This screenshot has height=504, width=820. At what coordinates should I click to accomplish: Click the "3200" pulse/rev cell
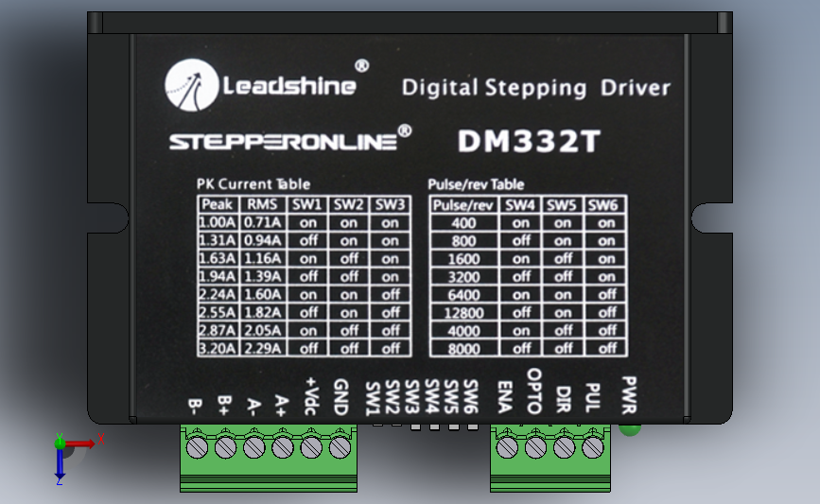tap(463, 276)
